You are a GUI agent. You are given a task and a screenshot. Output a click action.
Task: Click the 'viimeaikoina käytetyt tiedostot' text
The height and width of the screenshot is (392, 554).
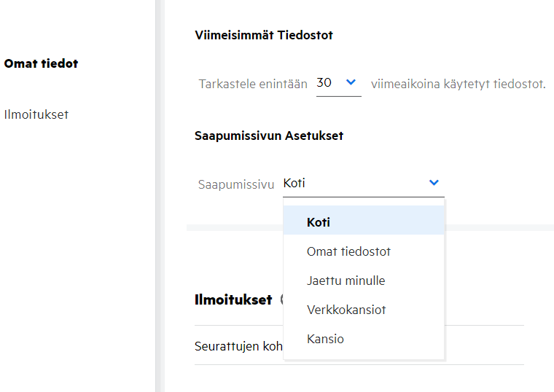(458, 84)
